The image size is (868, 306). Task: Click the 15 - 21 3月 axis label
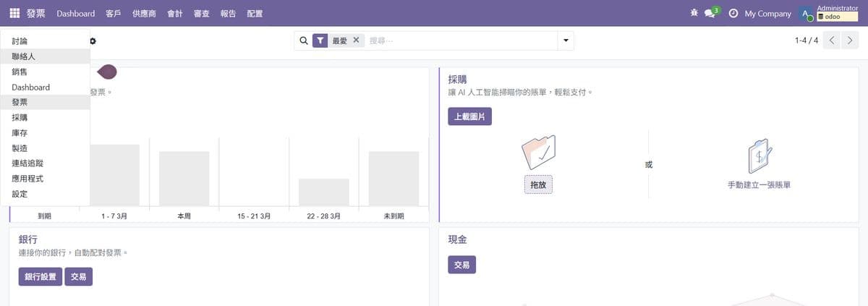coord(254,216)
